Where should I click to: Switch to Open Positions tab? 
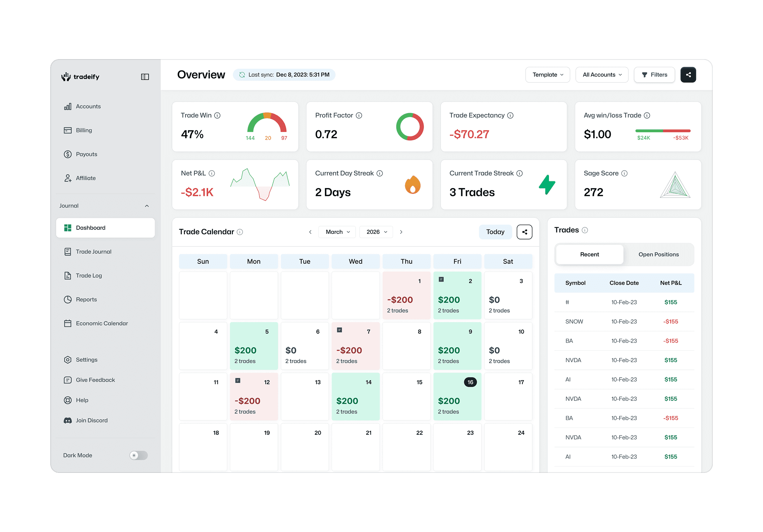tap(658, 255)
